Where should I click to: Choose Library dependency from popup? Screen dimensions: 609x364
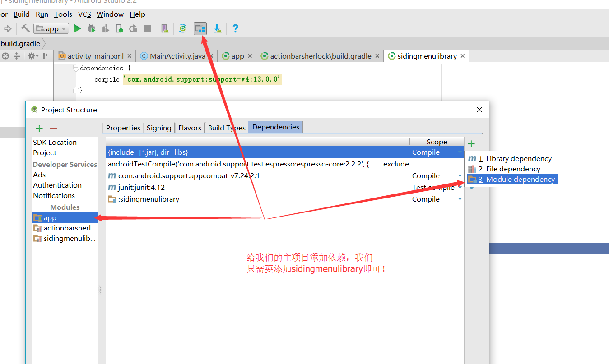pyautogui.click(x=512, y=159)
